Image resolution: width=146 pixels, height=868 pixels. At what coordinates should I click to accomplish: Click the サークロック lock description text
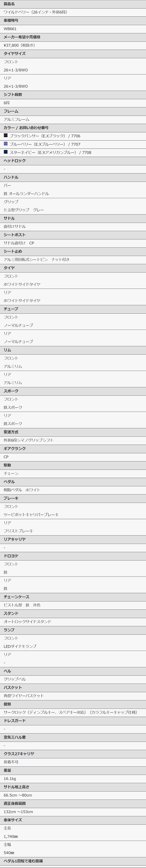coord(70,712)
